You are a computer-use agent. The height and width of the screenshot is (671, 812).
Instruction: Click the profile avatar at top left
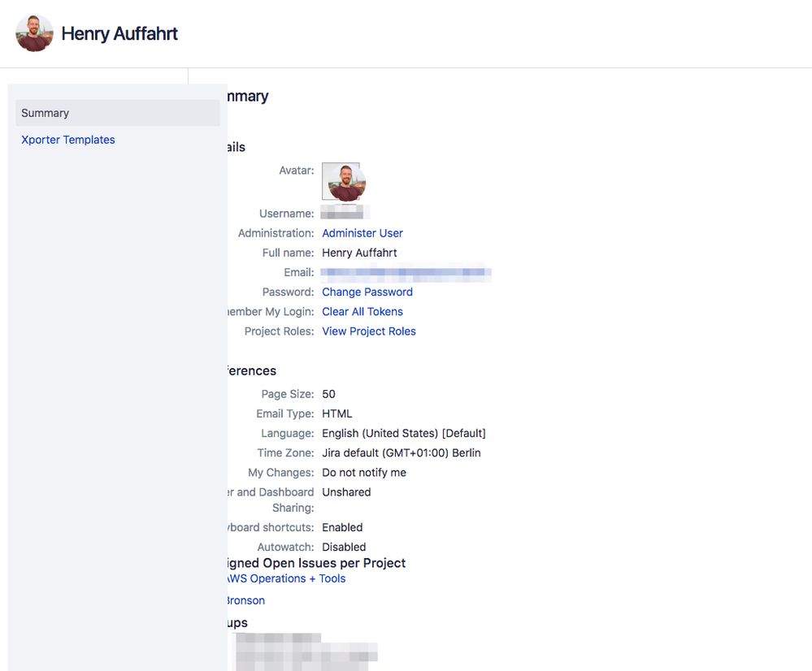point(34,32)
